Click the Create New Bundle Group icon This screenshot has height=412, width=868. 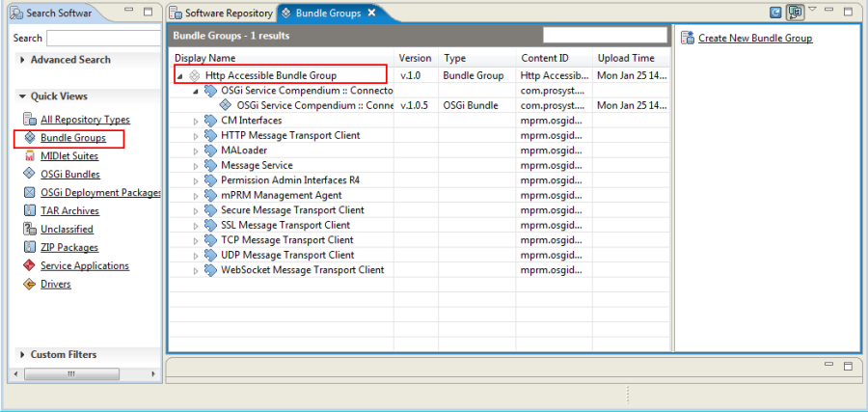688,38
